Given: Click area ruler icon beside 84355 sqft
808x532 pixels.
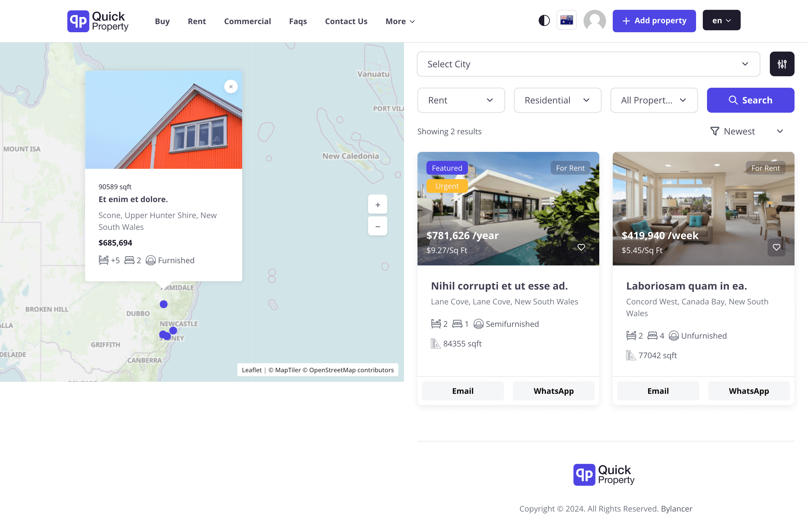Looking at the screenshot, I should pyautogui.click(x=436, y=344).
